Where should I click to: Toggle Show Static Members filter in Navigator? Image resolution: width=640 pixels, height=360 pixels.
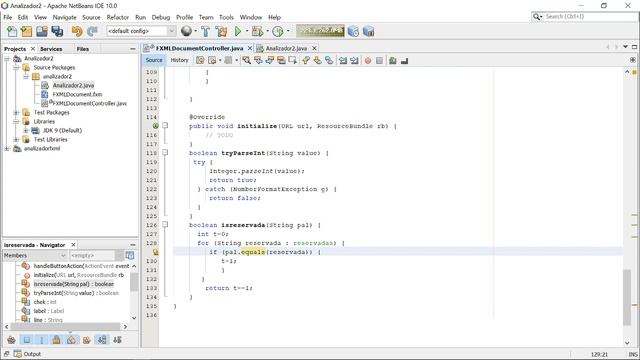(42, 340)
